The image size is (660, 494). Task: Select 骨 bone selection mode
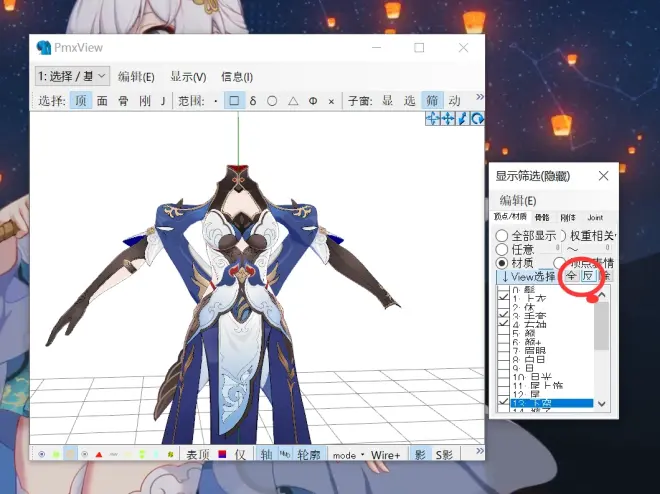123,101
